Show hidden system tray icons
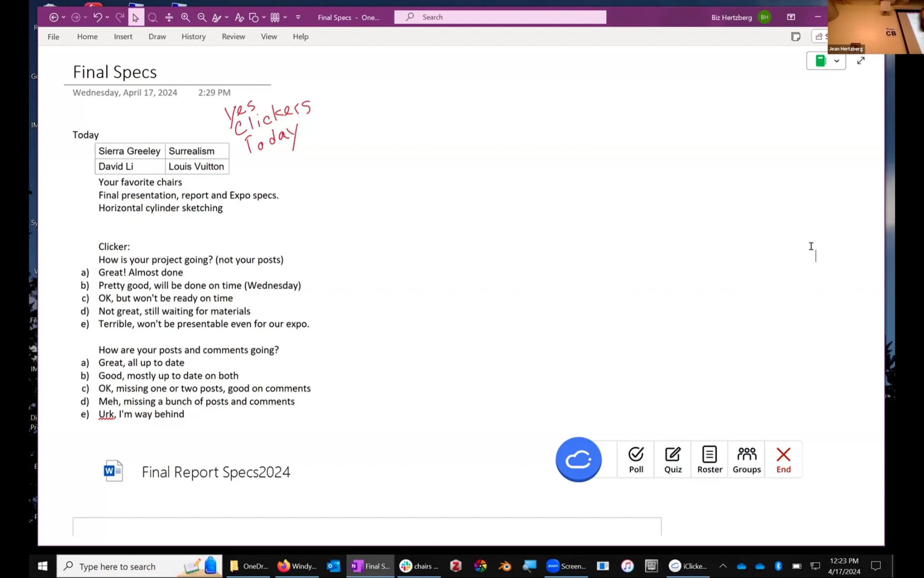The image size is (924, 578). click(723, 566)
